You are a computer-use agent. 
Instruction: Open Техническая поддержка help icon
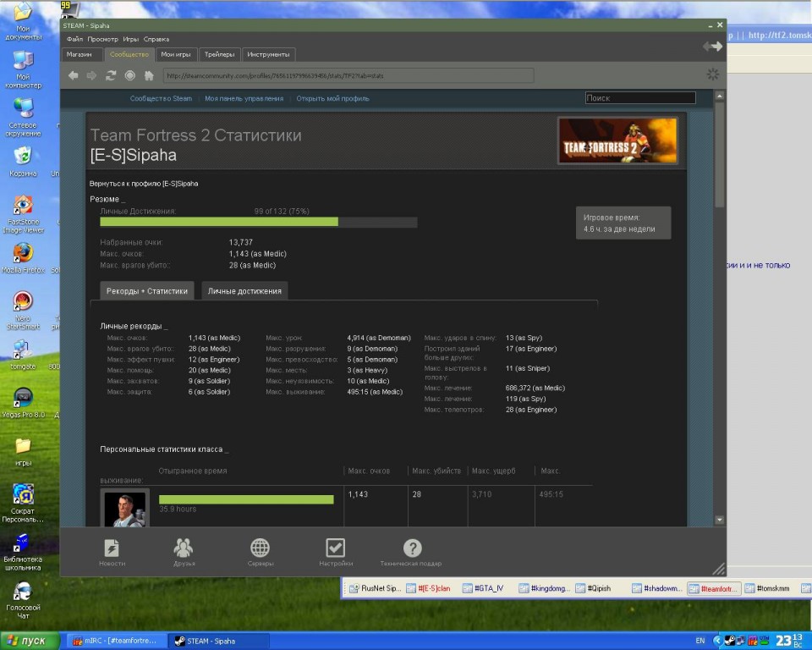coord(411,552)
